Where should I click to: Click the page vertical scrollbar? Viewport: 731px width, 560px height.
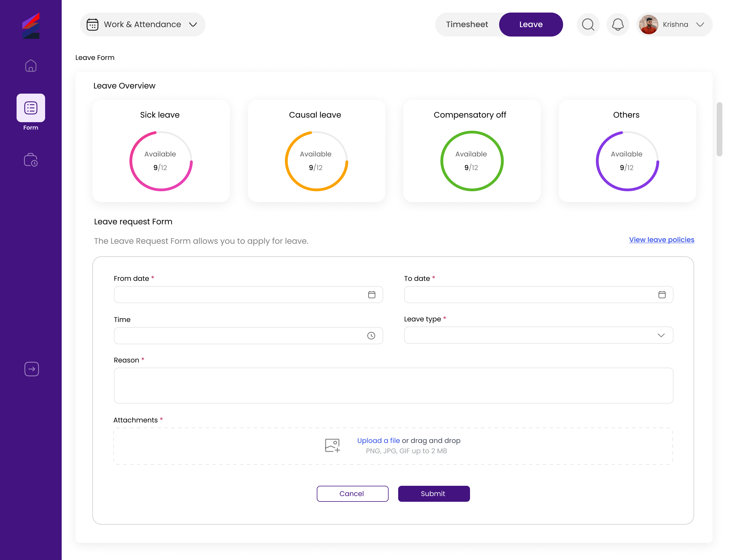coord(719,129)
